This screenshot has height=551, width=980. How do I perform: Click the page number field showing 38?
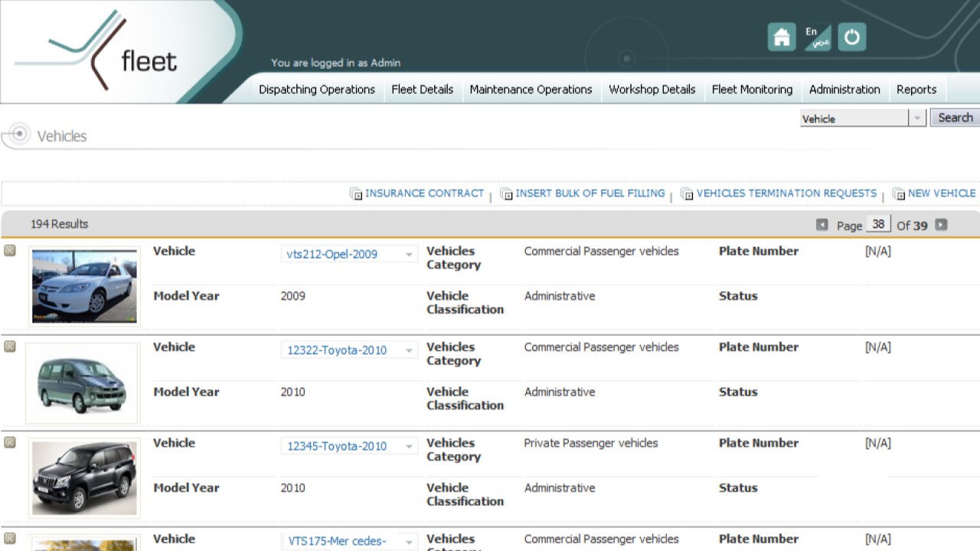tap(878, 224)
